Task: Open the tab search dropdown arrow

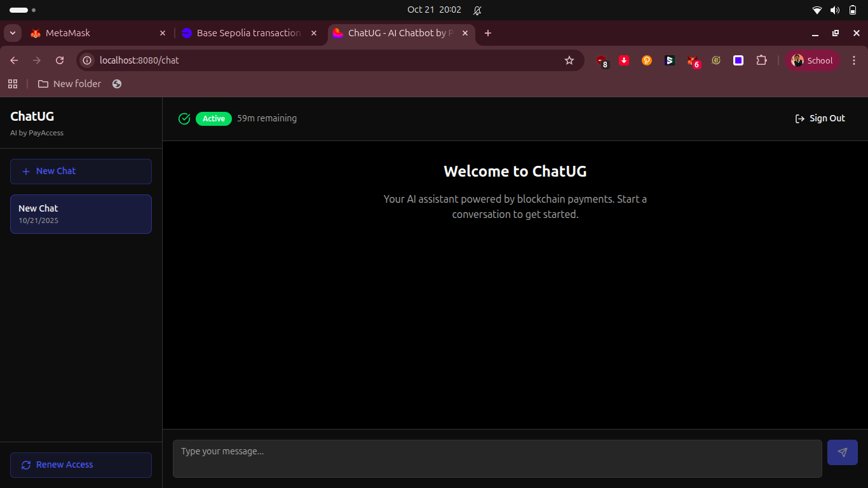Action: click(12, 33)
